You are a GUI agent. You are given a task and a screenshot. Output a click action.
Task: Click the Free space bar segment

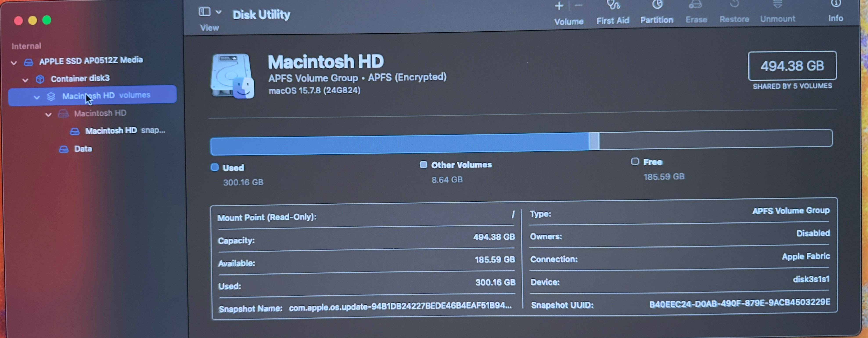coord(716,139)
